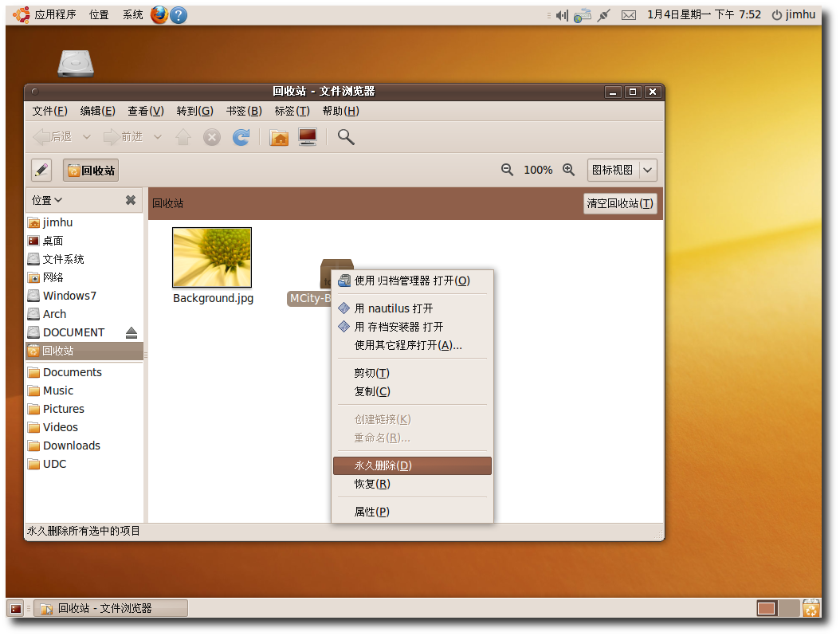This screenshot has width=840, height=636.
Task: Click the jimhu user menu button
Action: point(794,15)
